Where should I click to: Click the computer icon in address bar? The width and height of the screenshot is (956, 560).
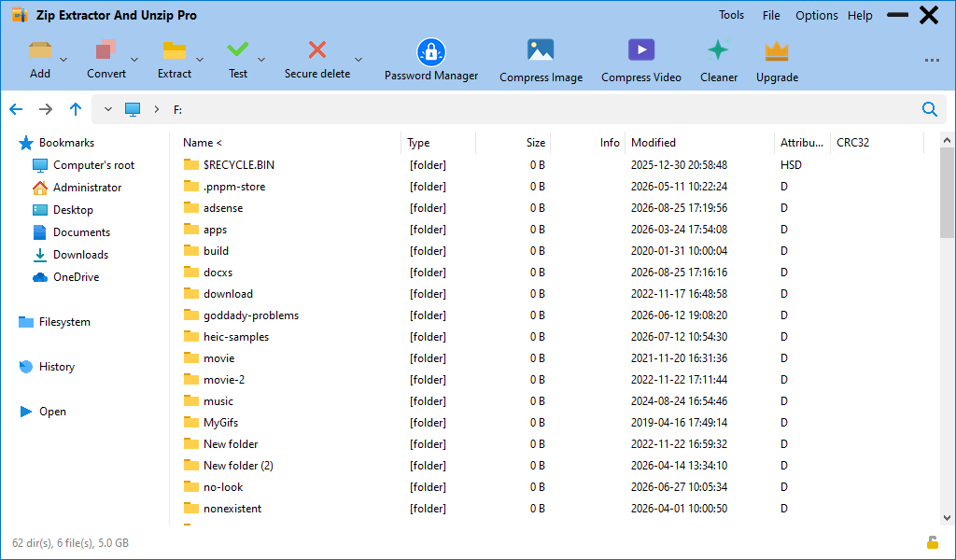133,109
